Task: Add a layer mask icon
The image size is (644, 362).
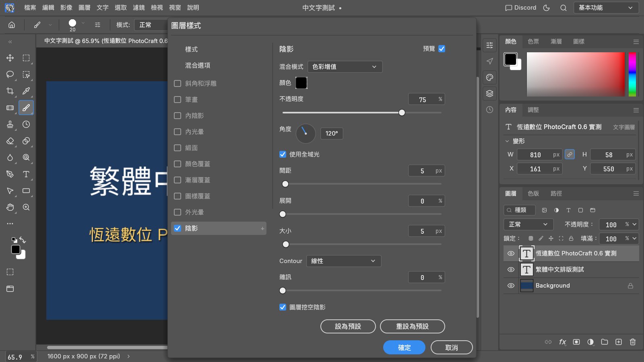Action: pyautogui.click(x=576, y=342)
